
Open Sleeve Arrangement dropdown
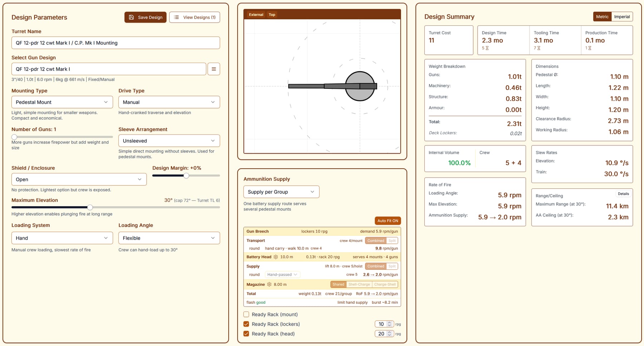(x=169, y=141)
